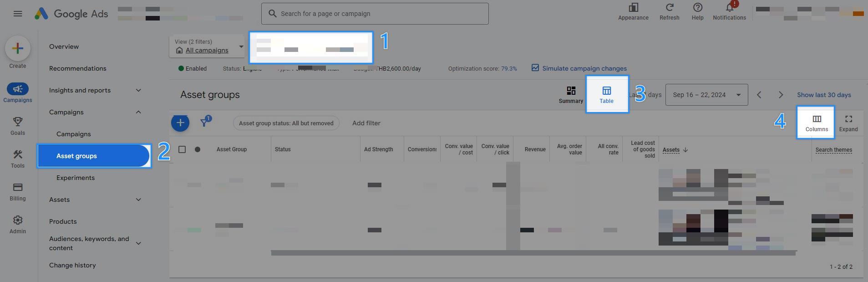Click the Assets column header text
The image size is (868, 282).
coord(671,150)
